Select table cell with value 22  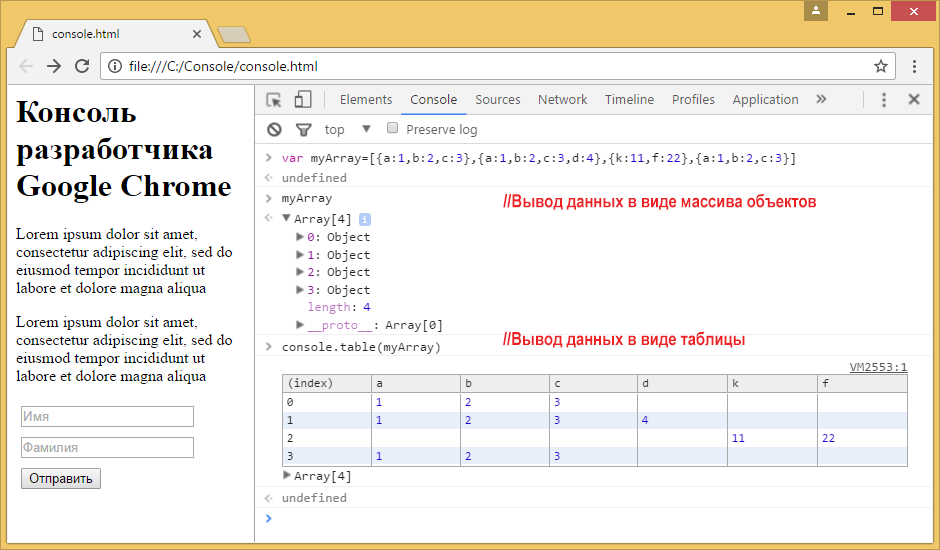pyautogui.click(x=862, y=438)
